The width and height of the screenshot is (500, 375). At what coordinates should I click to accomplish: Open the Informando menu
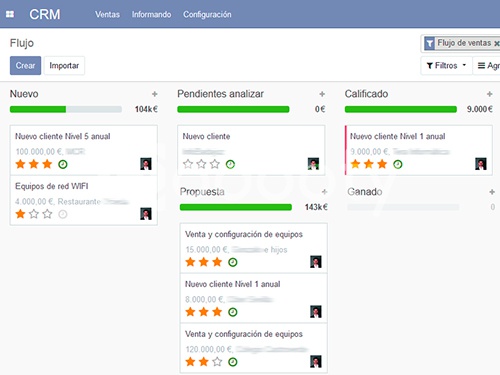pos(151,15)
